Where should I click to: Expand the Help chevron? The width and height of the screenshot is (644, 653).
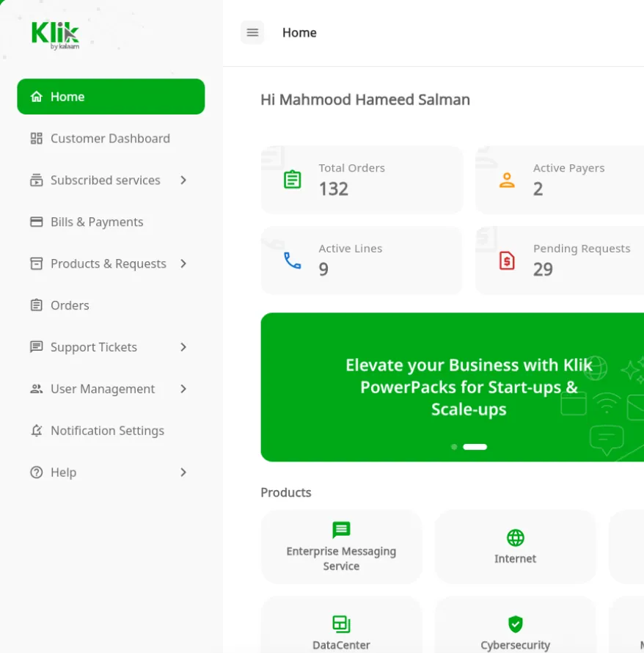(183, 473)
